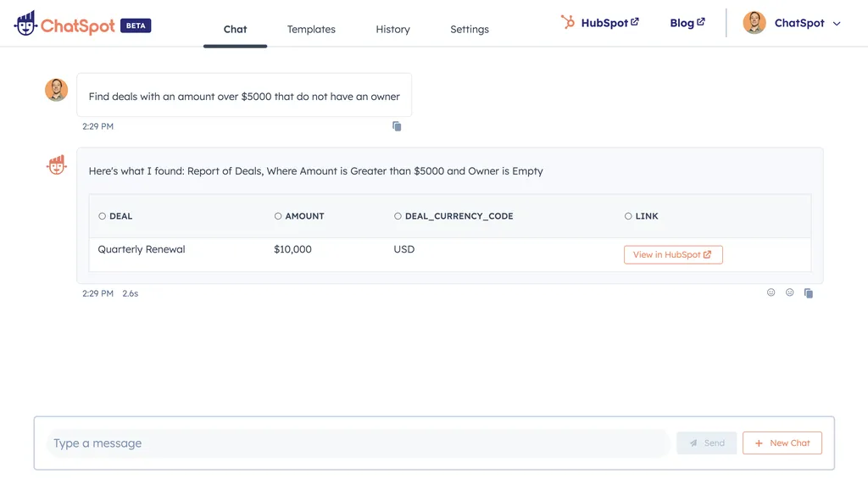Click the ChatSpot bot avatar
Viewport: 868px width, 490px height.
tap(57, 164)
